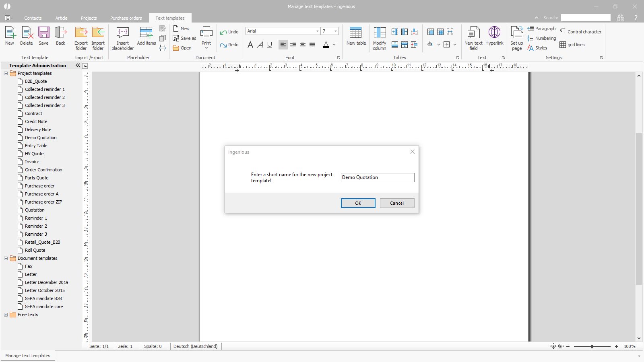Click the Print icon in ribbon
The image size is (644, 362).
pos(206,33)
